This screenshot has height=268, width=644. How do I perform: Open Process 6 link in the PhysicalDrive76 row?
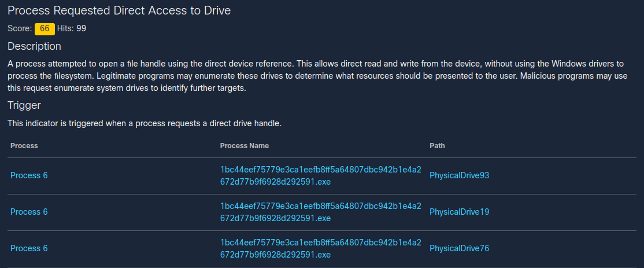click(x=29, y=248)
